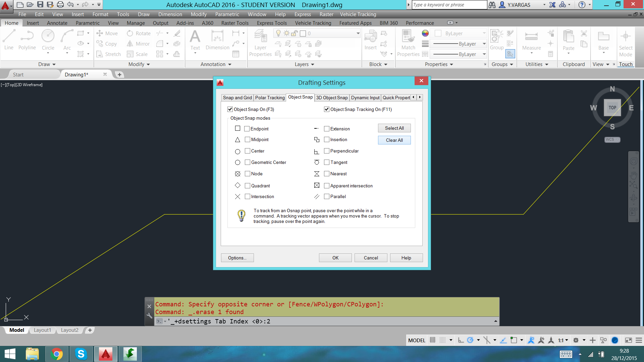
Task: Click the TOP face of ViewCube
Action: [x=612, y=108]
